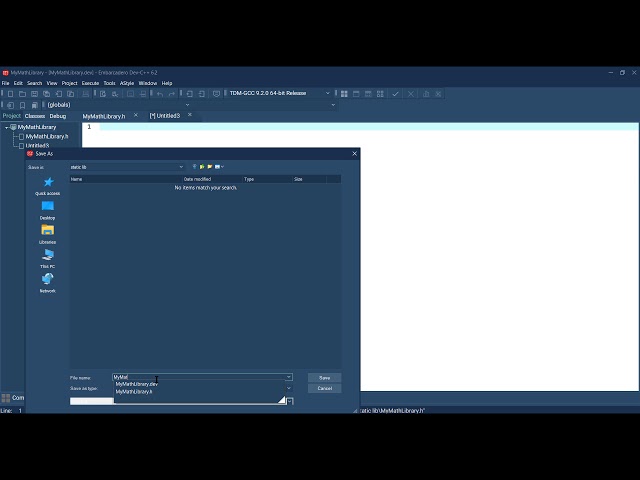Select the MyMathLibrary root project node
Viewport: 640px width, 480px height.
click(x=37, y=127)
